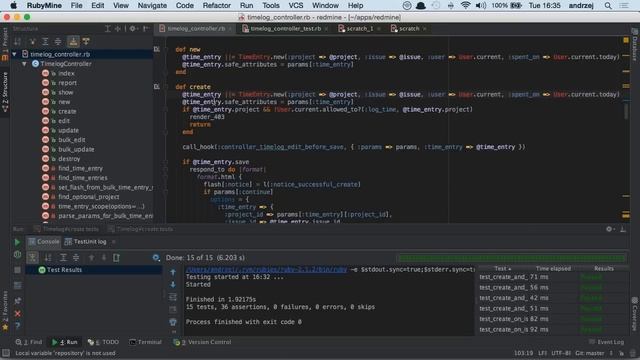
Task: Open UTF-8 encoding selector
Action: pos(561,353)
